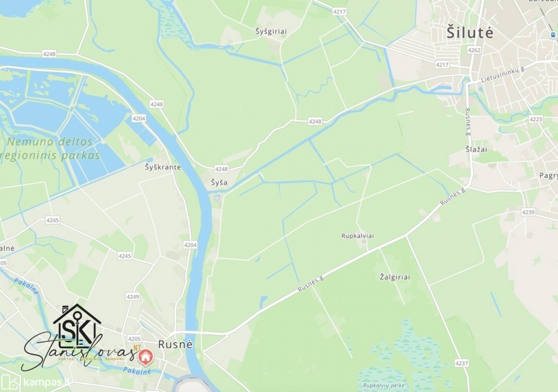Click the Rupkalviai village label
Viewport: 558px width, 392px height.
coord(358,236)
